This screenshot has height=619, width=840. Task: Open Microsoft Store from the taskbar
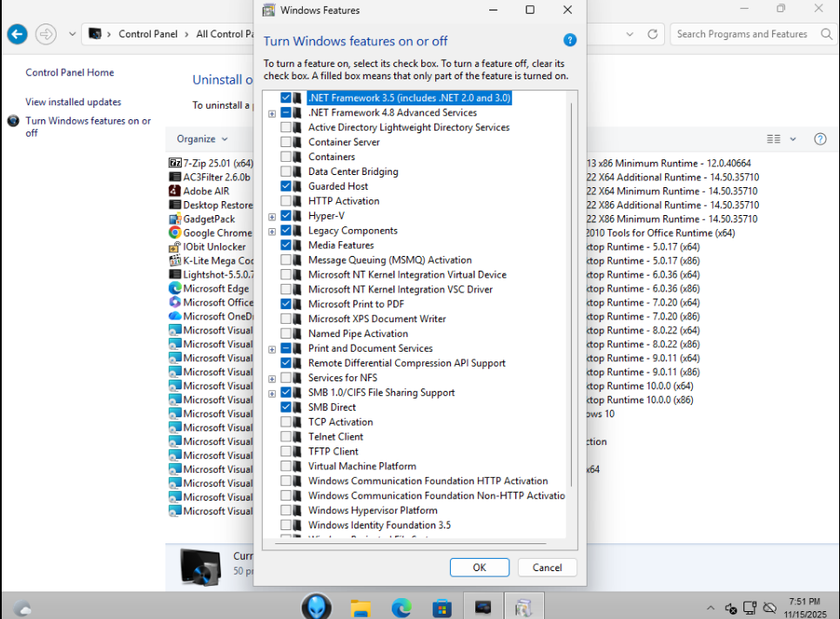(442, 607)
